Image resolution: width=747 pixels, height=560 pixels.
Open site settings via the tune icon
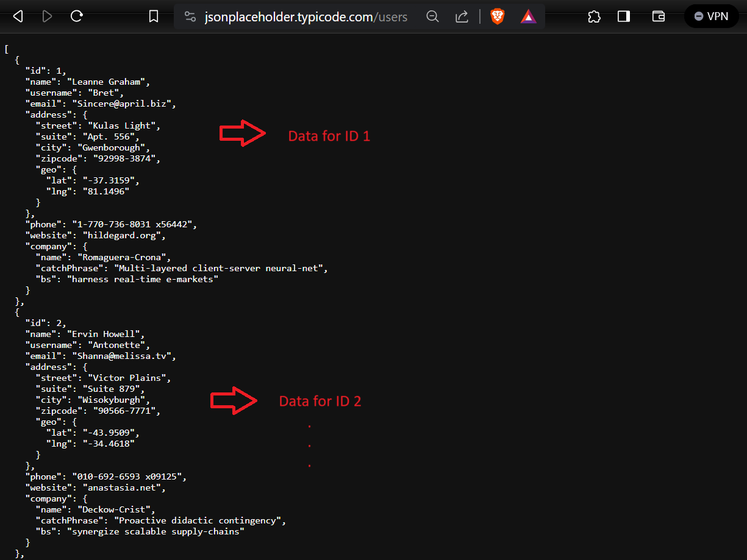tap(190, 16)
